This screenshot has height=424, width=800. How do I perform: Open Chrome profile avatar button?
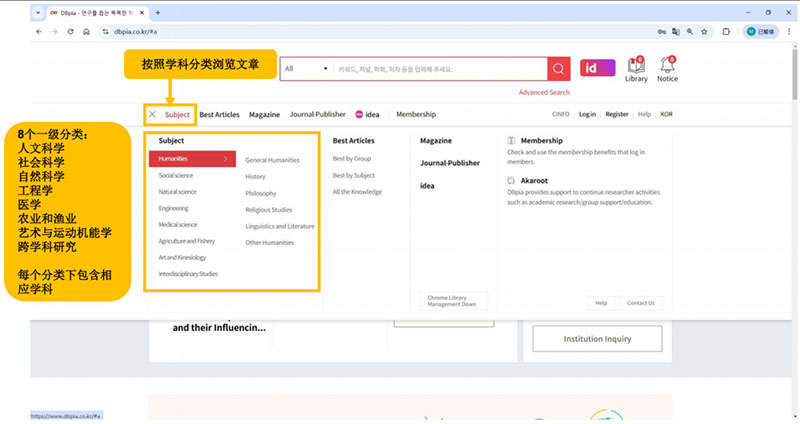coord(761,32)
